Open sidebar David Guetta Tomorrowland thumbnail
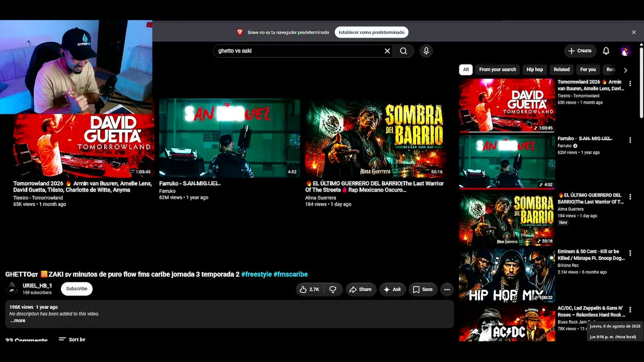 (507, 106)
